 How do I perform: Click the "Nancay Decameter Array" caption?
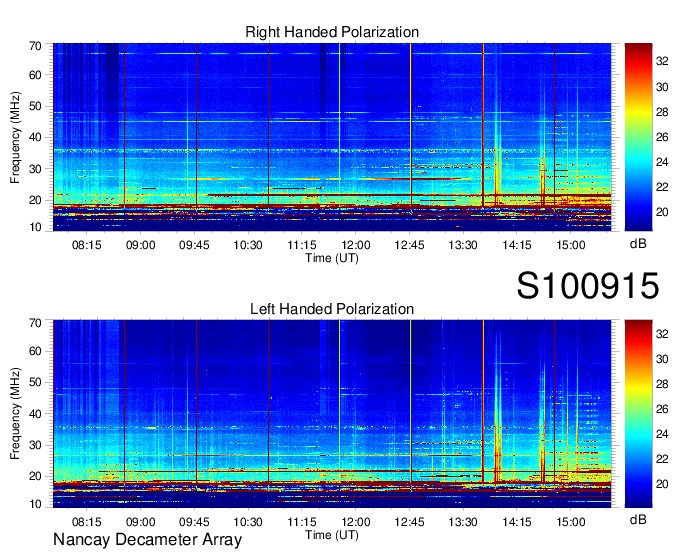pyautogui.click(x=147, y=539)
